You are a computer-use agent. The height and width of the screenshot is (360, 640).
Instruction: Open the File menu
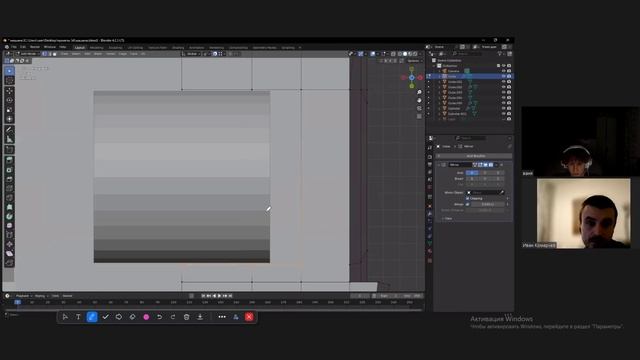(14, 47)
